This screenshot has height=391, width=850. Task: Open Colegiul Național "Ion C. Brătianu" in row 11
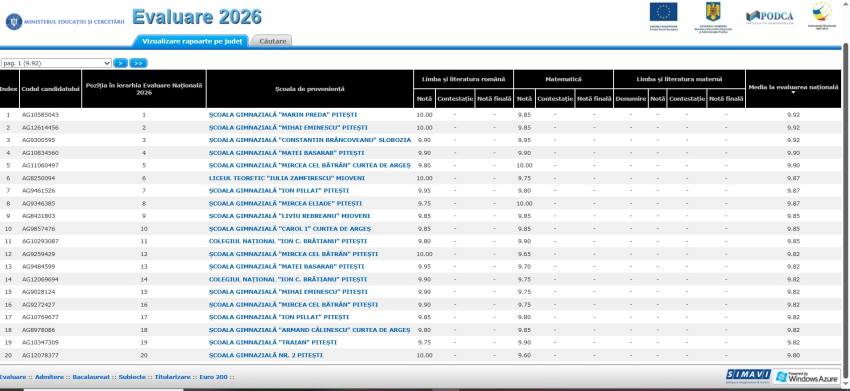click(x=288, y=241)
